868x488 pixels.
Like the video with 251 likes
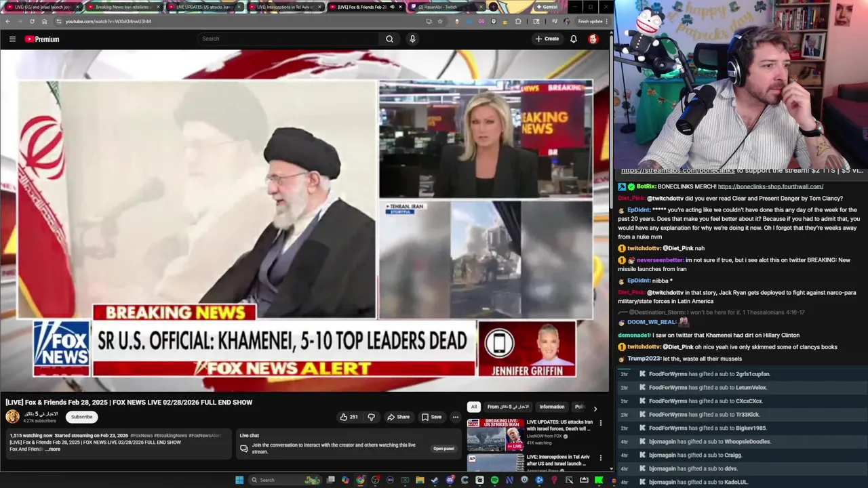(349, 417)
